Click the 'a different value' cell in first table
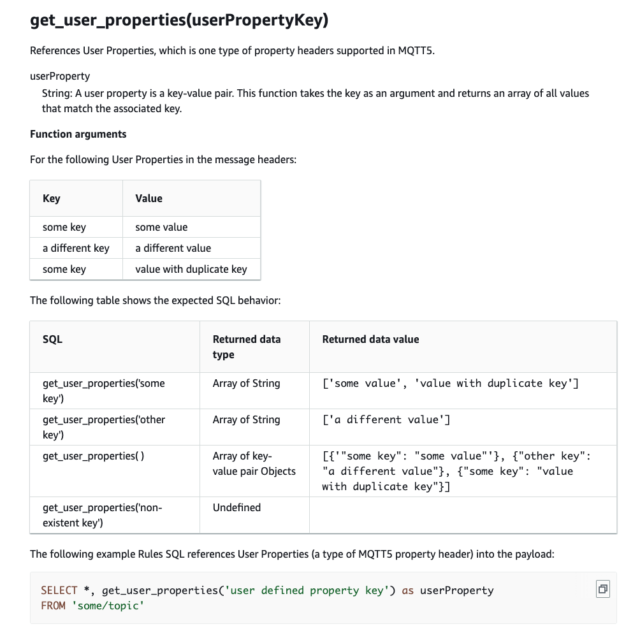The width and height of the screenshot is (640, 631). 173,248
